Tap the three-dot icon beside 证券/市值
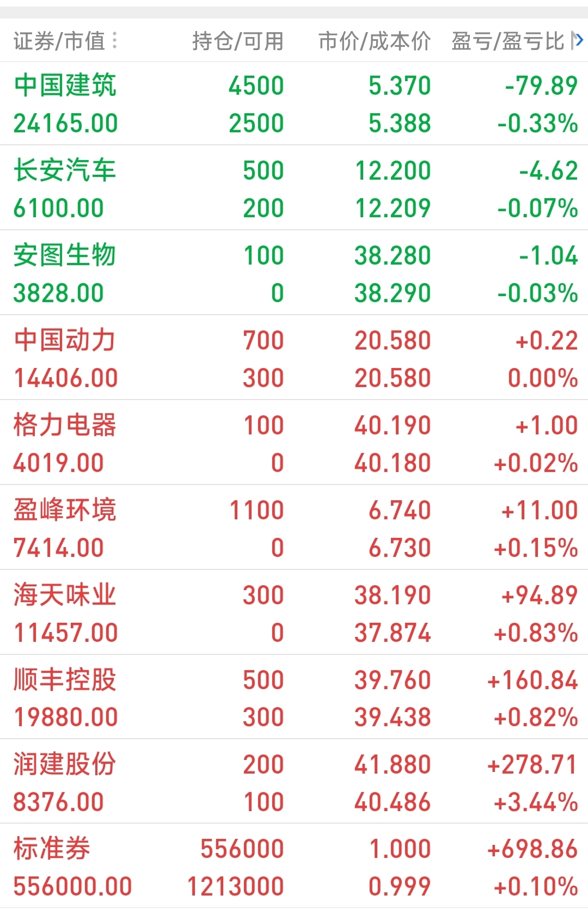The width and height of the screenshot is (588, 920). click(114, 41)
